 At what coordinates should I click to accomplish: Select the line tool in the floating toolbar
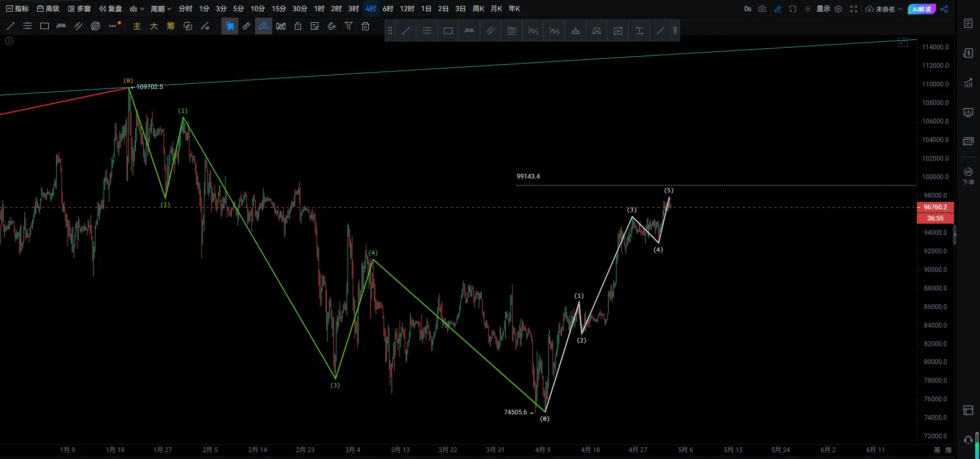[406, 31]
